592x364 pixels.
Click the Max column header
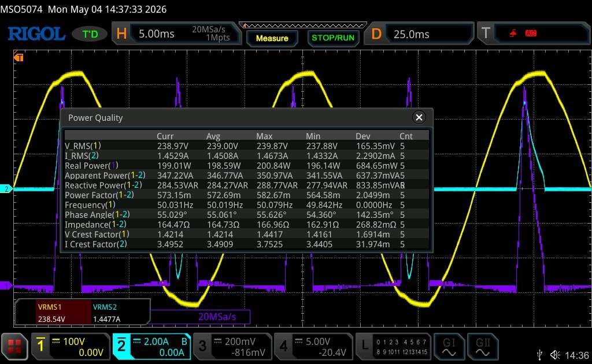[264, 136]
